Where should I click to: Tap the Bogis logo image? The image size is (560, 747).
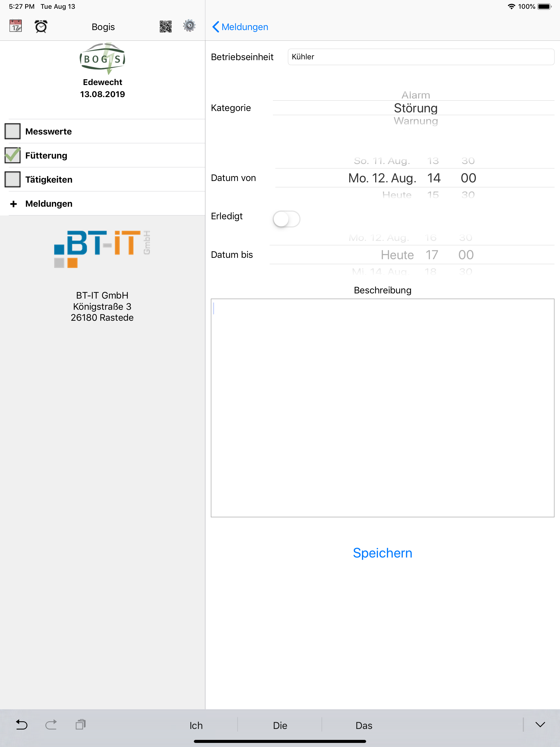[102, 59]
